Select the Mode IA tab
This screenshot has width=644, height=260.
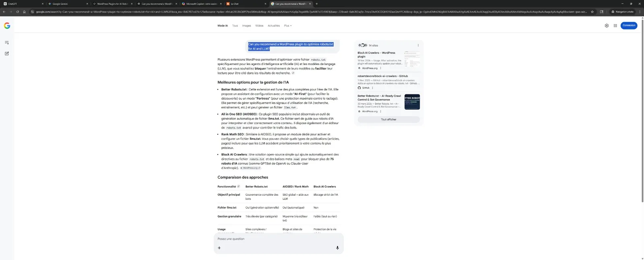point(223,26)
